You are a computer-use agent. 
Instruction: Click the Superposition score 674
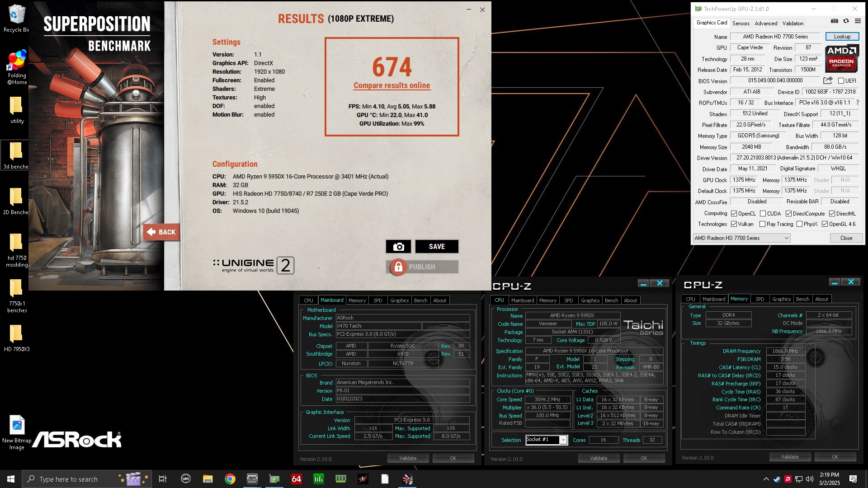click(392, 67)
